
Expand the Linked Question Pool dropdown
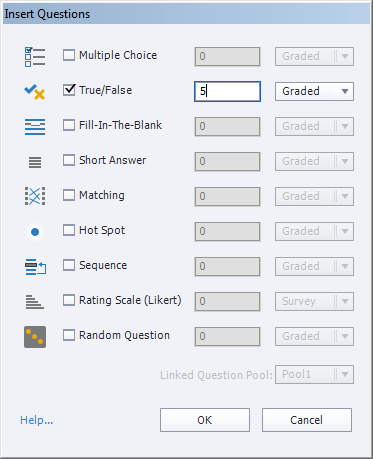(x=314, y=375)
